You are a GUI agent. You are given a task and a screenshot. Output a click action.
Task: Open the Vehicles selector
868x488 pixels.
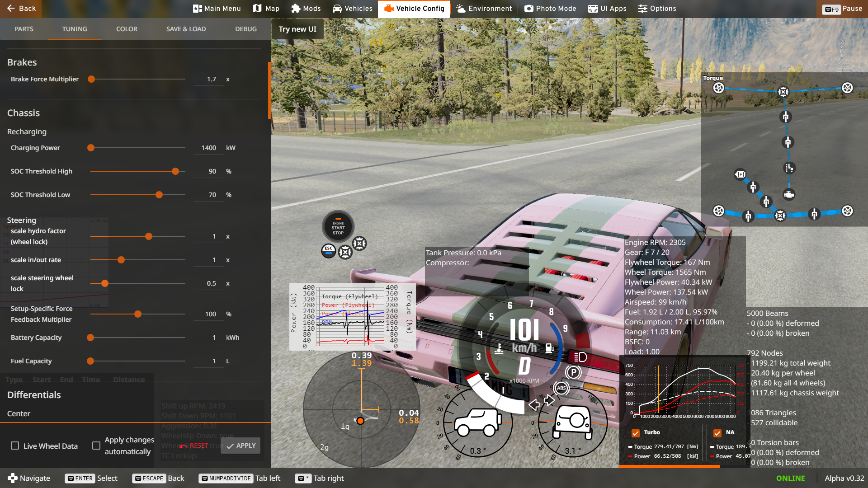[353, 9]
